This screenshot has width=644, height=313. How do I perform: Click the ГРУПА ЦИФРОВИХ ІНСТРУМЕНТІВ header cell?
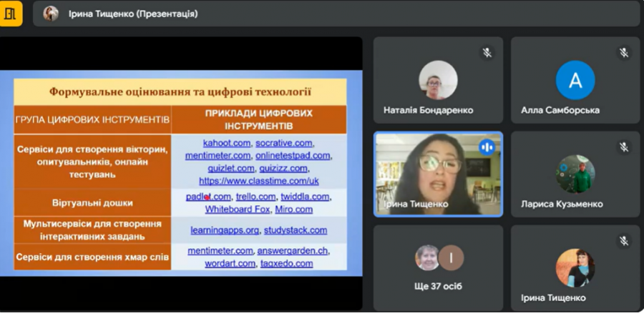pyautogui.click(x=92, y=120)
